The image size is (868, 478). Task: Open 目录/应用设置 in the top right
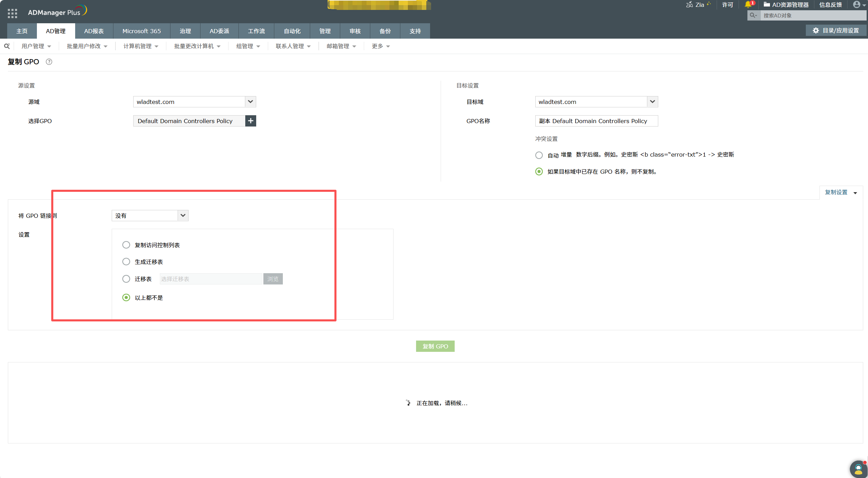pyautogui.click(x=836, y=30)
